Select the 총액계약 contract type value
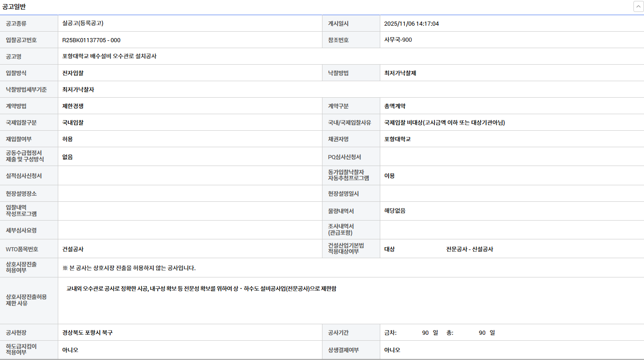The width and height of the screenshot is (644, 360). 395,106
